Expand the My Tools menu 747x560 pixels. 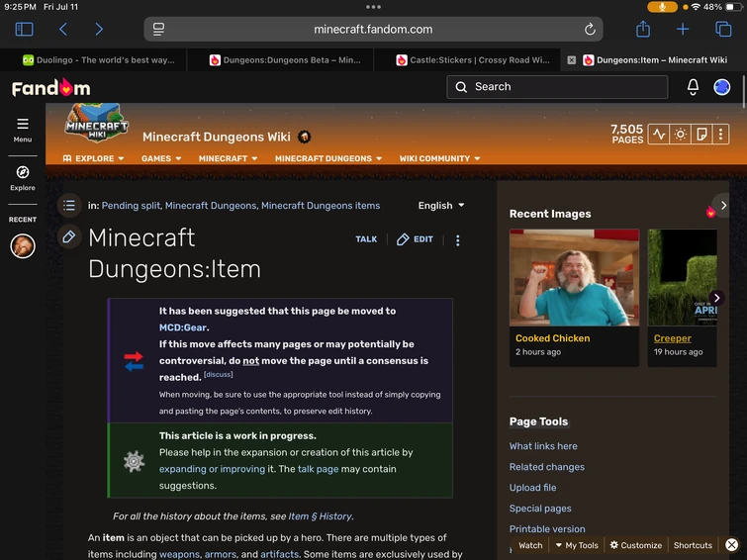tap(577, 545)
